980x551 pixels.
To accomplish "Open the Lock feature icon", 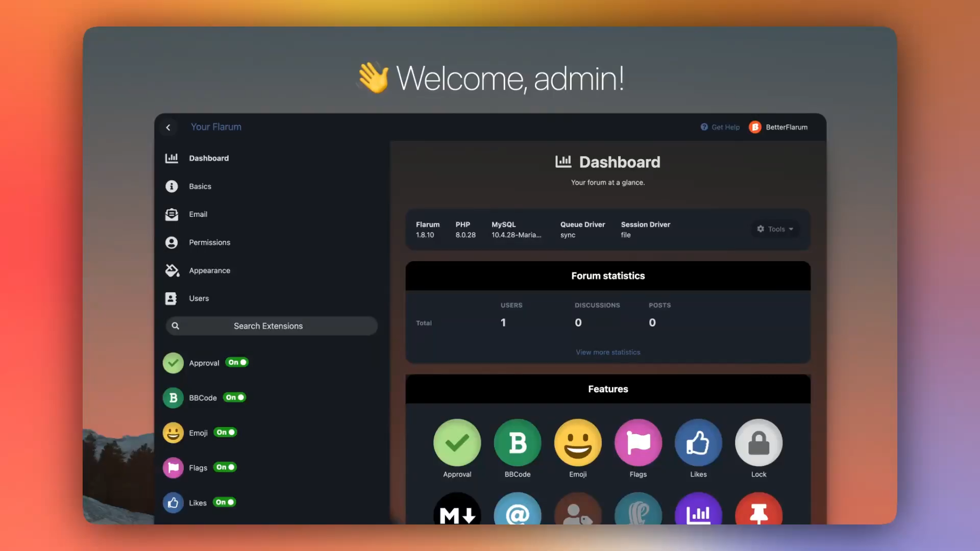I will tap(758, 443).
